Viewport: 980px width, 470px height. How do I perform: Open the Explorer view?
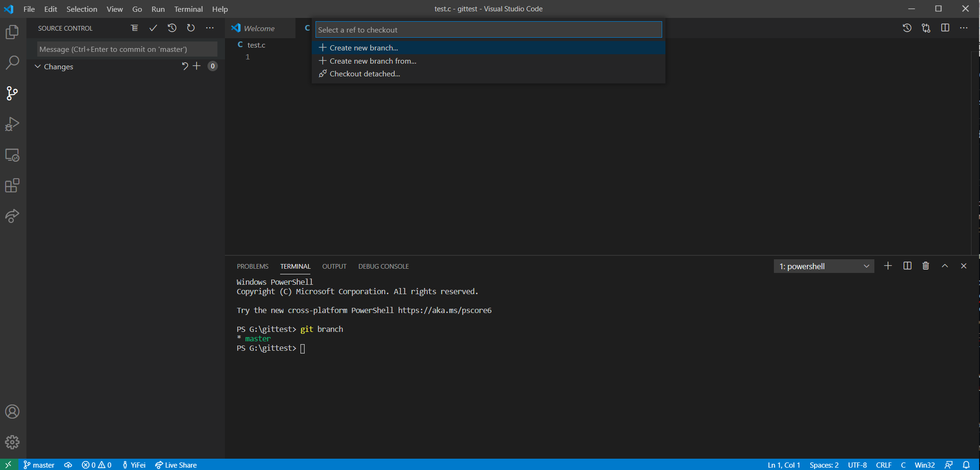pyautogui.click(x=12, y=32)
